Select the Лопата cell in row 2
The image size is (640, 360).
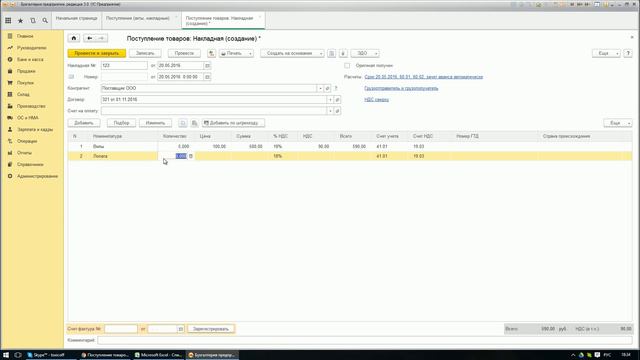tap(124, 156)
